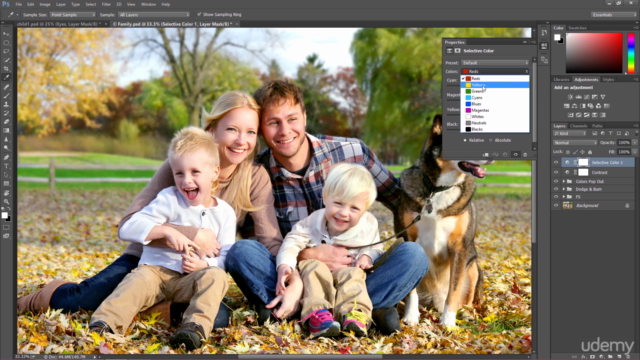Open the Essentials workspace dropdown
This screenshot has height=360, width=640.
[613, 15]
